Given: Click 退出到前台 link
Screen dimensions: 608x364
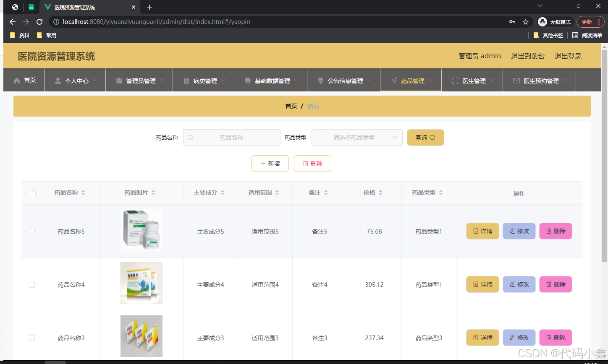Looking at the screenshot, I should [528, 56].
